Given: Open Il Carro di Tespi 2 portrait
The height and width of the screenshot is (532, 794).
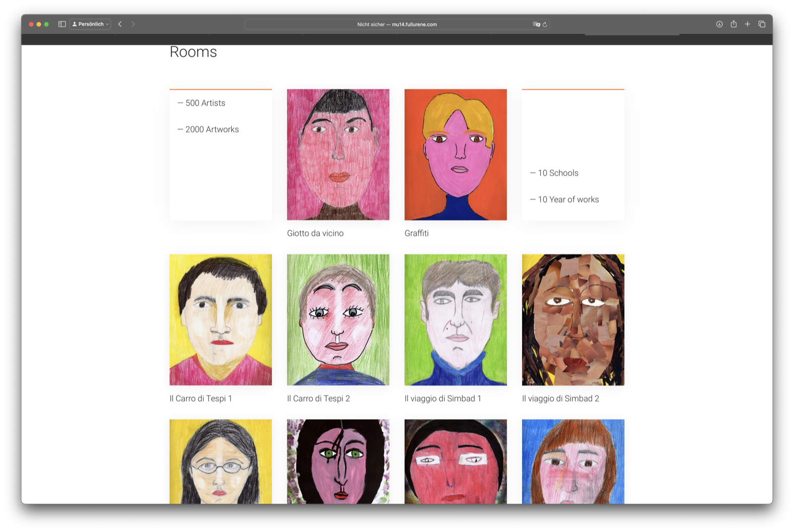Looking at the screenshot, I should (x=338, y=320).
